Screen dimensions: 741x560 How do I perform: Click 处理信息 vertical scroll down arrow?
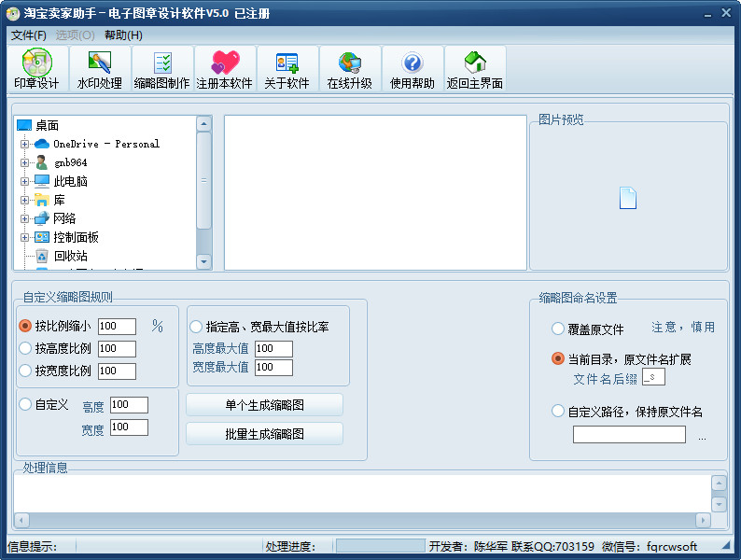tap(719, 504)
